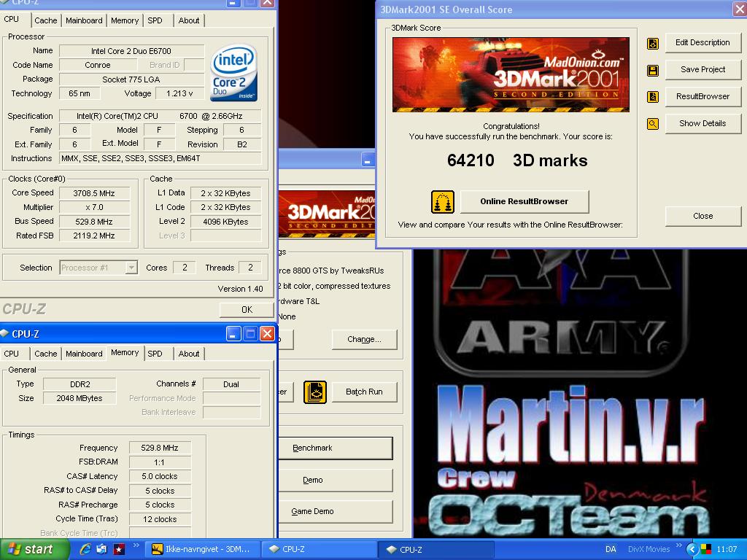Switch to CPU tab in lower CPU-Z window

12,354
